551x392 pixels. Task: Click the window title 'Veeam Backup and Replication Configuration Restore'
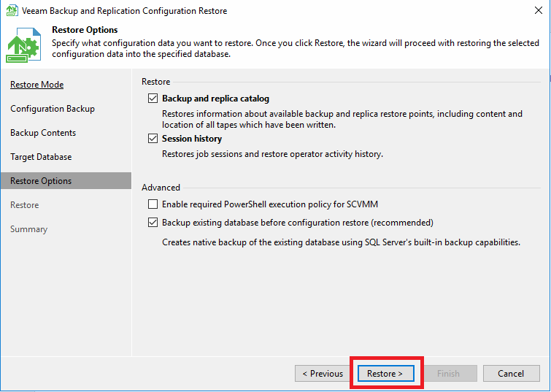click(x=124, y=11)
